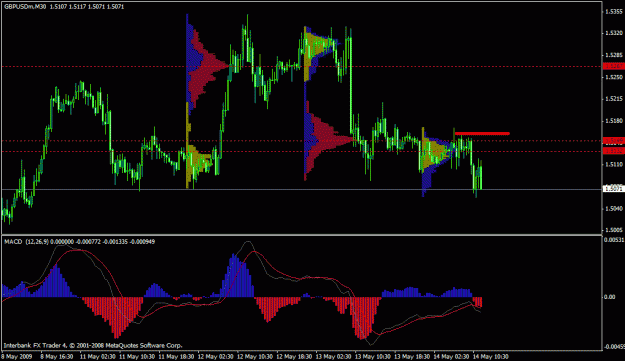Click the 1.5110 price axis label
This screenshot has height=361, width=625.
(614, 164)
